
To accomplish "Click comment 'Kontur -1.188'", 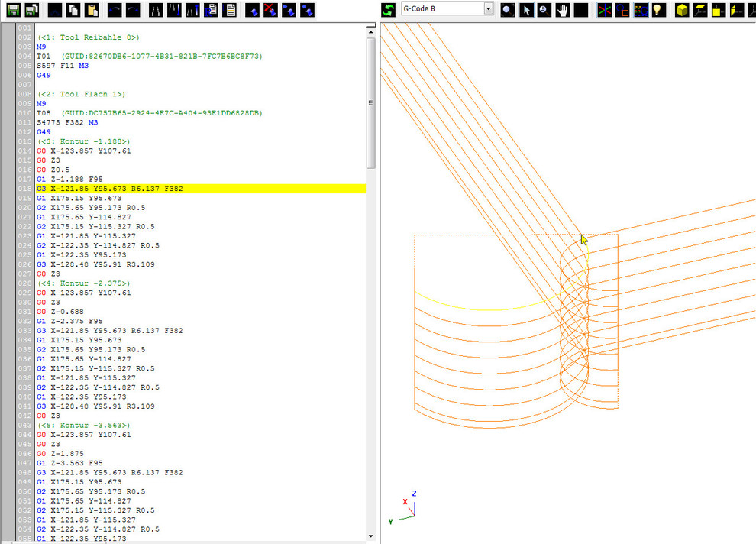I will pyautogui.click(x=84, y=141).
